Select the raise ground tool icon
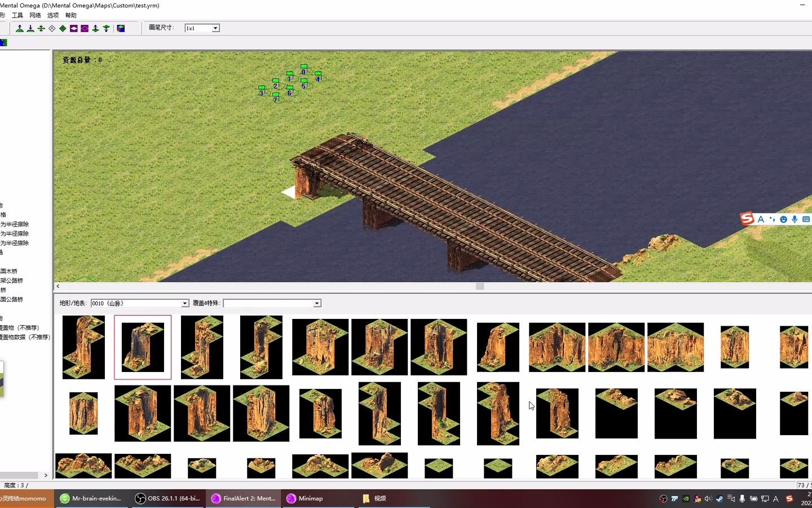This screenshot has height=508, width=812. coord(20,28)
